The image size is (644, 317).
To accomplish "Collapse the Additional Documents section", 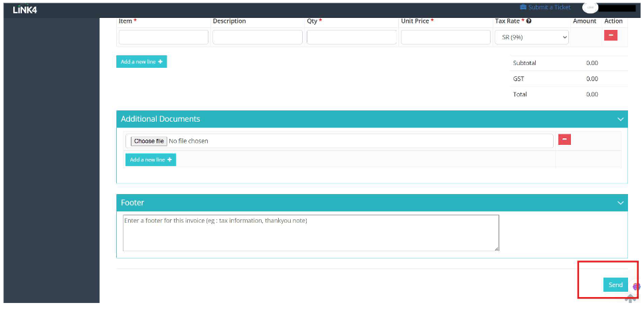I will [620, 119].
